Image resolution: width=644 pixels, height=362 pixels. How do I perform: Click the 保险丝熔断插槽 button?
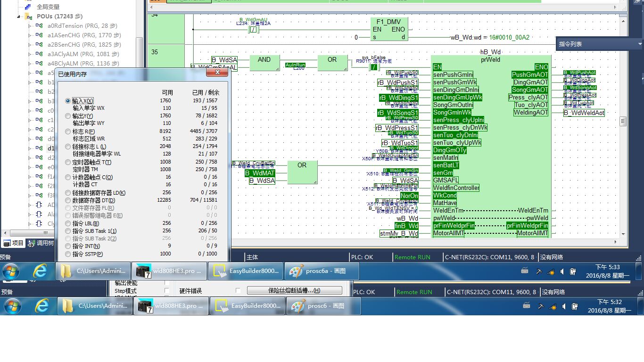tap(294, 290)
